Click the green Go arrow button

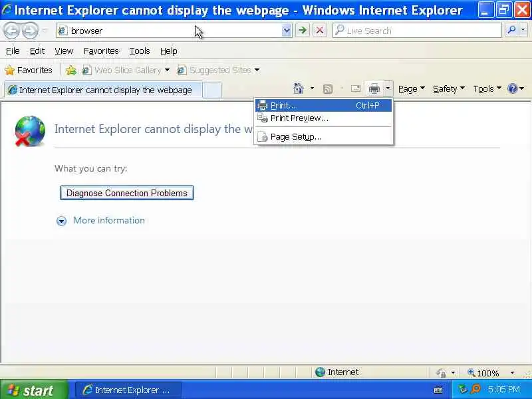[x=303, y=31]
